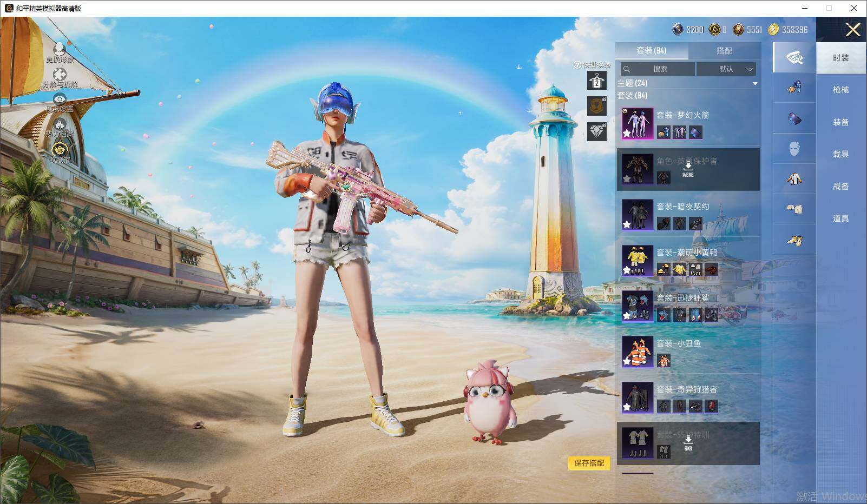Switch to the 枪械 firearms tab

841,90
